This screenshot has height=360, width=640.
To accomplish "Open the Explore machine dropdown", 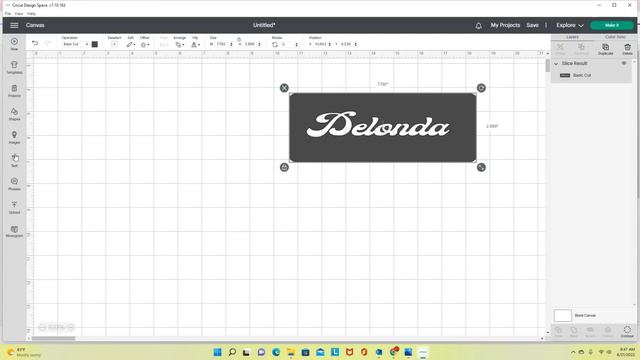I will pos(570,25).
